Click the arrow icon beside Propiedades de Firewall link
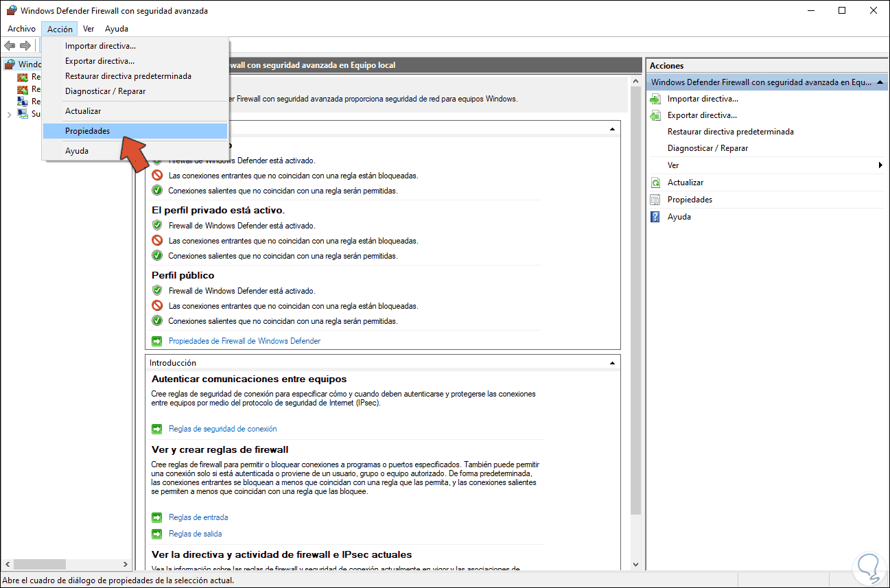 coord(156,341)
